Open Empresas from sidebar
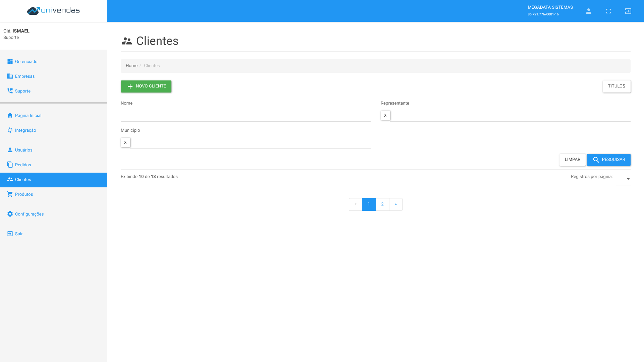 [24, 76]
